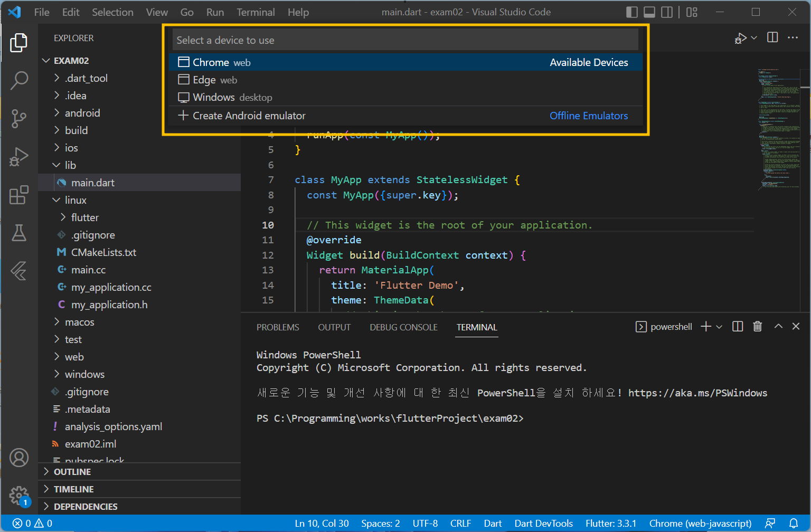Open Dart DevTools from status bar
Screen dimensions: 811x532
pyautogui.click(x=544, y=524)
